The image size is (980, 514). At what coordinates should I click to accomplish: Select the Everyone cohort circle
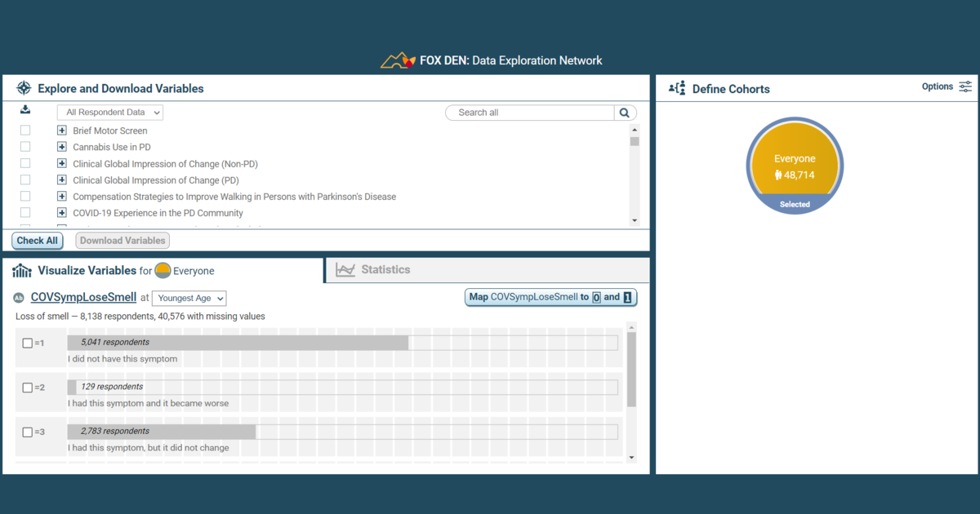click(x=794, y=165)
